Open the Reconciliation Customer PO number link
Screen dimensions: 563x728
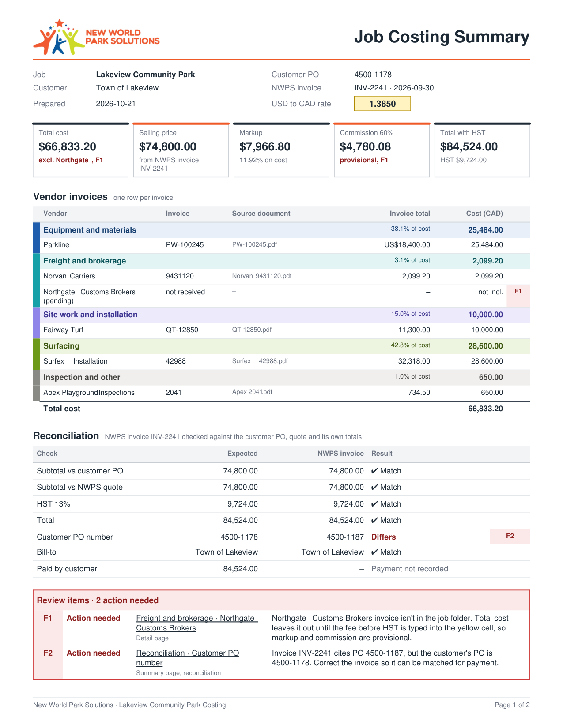click(x=188, y=658)
